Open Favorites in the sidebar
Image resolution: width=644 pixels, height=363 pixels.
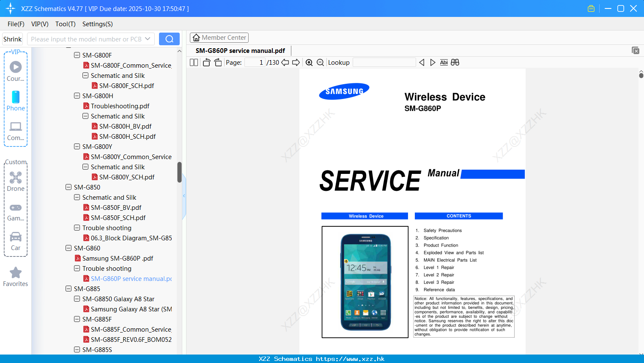(x=16, y=277)
